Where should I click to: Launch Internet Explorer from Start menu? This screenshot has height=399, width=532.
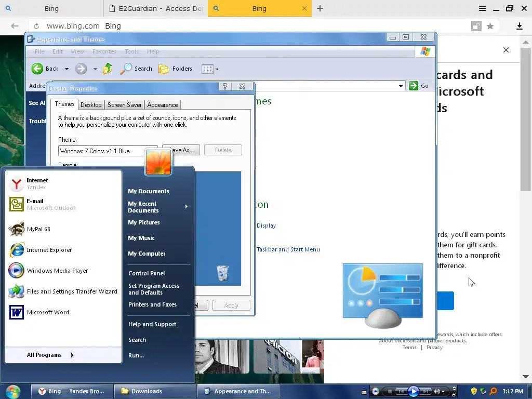63,250
